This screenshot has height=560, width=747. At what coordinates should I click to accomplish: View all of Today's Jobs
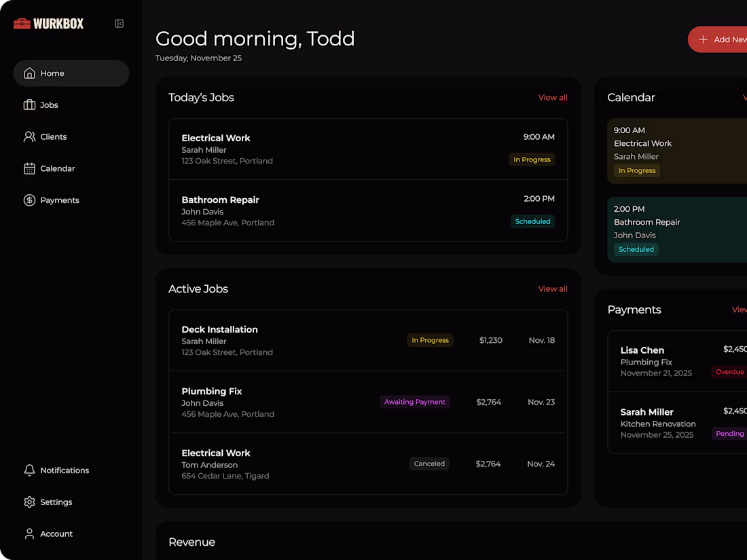[553, 97]
